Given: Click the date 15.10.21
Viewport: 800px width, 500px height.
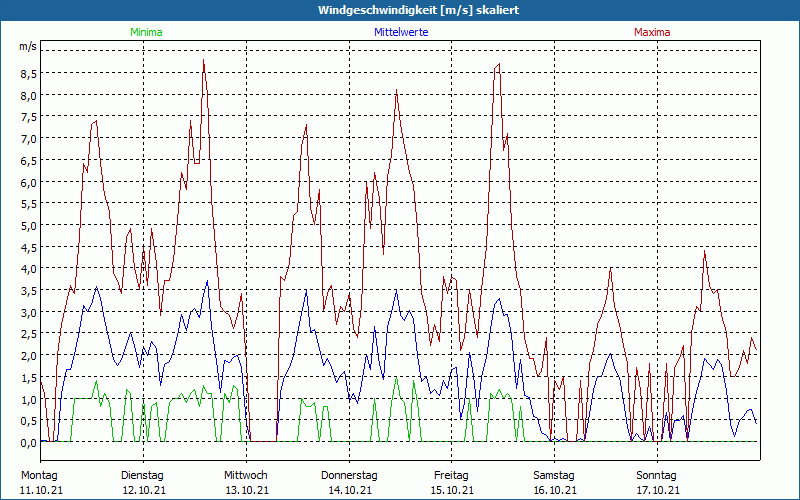Looking at the screenshot, I should (x=452, y=490).
